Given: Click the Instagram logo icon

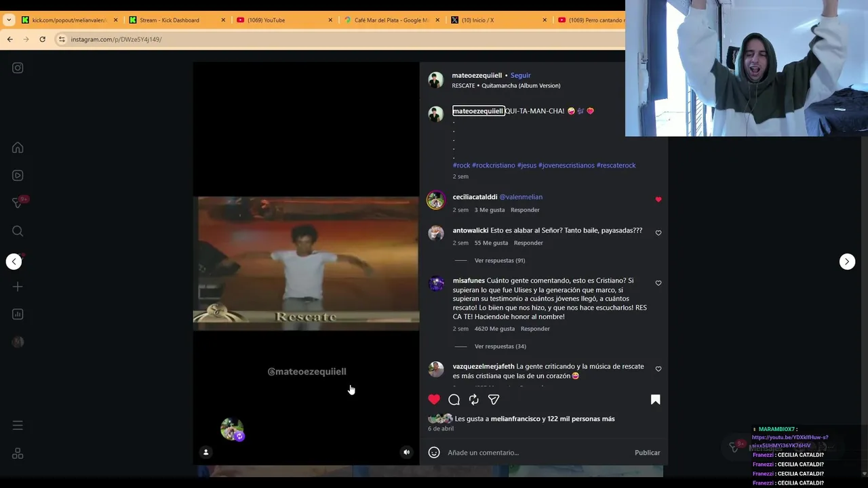Looking at the screenshot, I should (x=18, y=68).
